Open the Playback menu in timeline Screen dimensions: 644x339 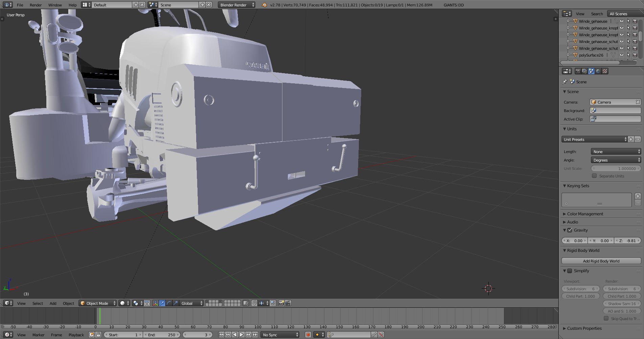coord(76,335)
